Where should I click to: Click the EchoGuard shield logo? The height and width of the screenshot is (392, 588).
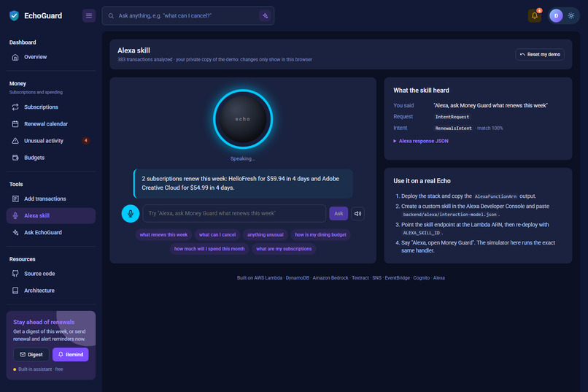(x=15, y=16)
